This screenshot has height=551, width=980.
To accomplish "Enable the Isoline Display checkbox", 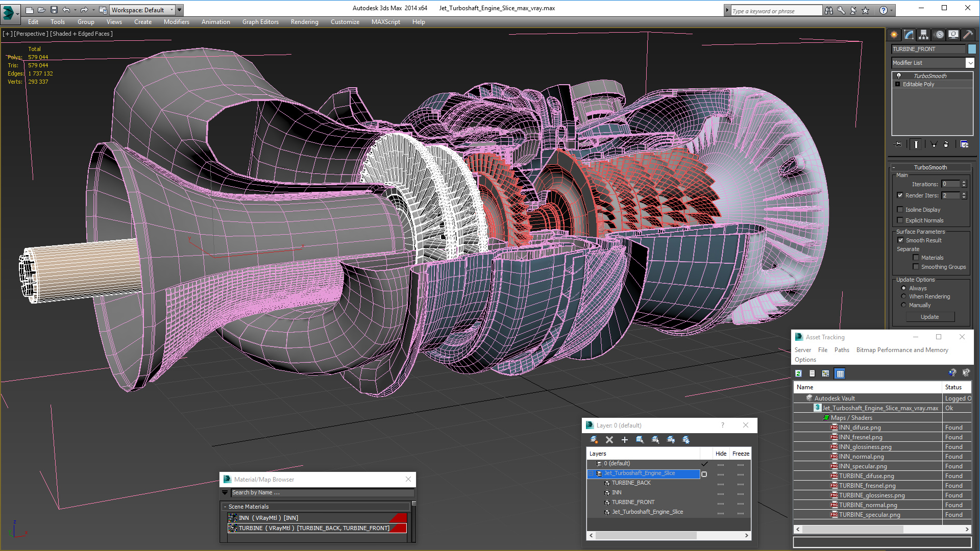I will click(900, 210).
